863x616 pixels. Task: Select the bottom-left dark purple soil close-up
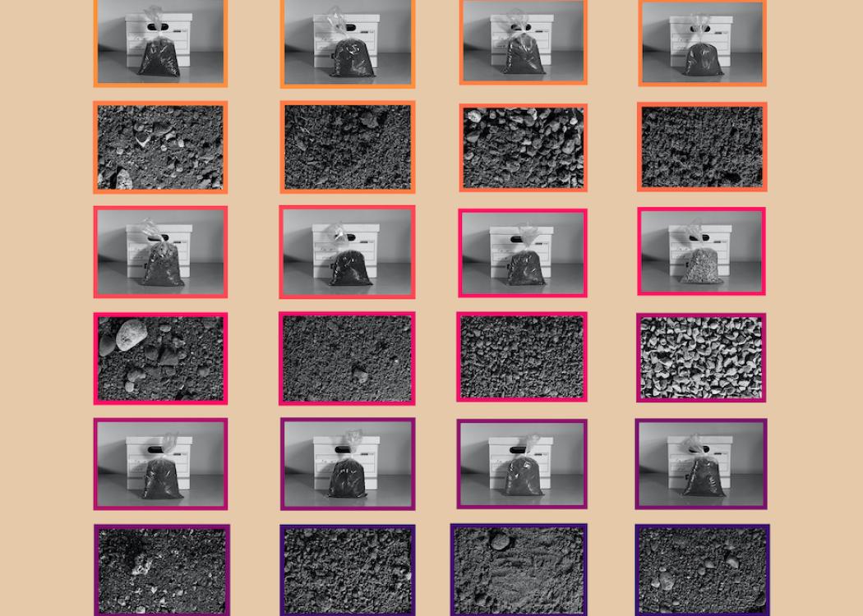tap(162, 570)
